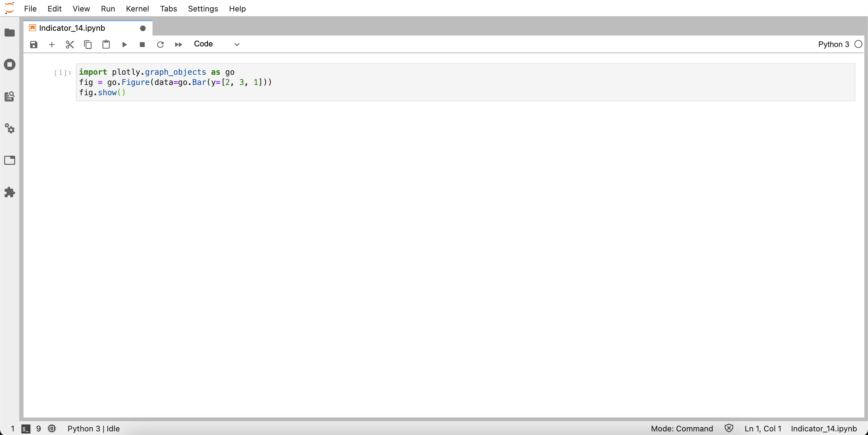Open the Kernel menu

pos(137,9)
